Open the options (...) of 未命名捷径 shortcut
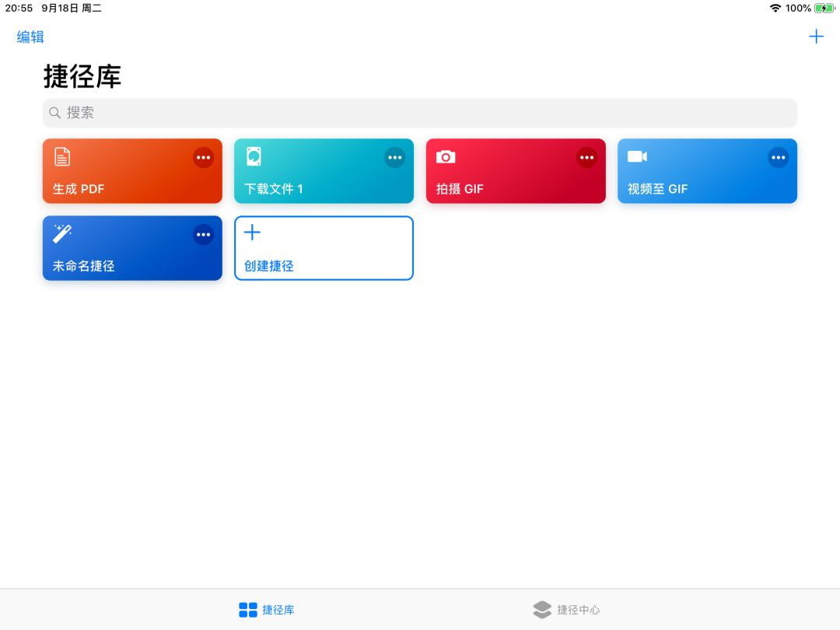The width and height of the screenshot is (840, 630). pyautogui.click(x=203, y=234)
